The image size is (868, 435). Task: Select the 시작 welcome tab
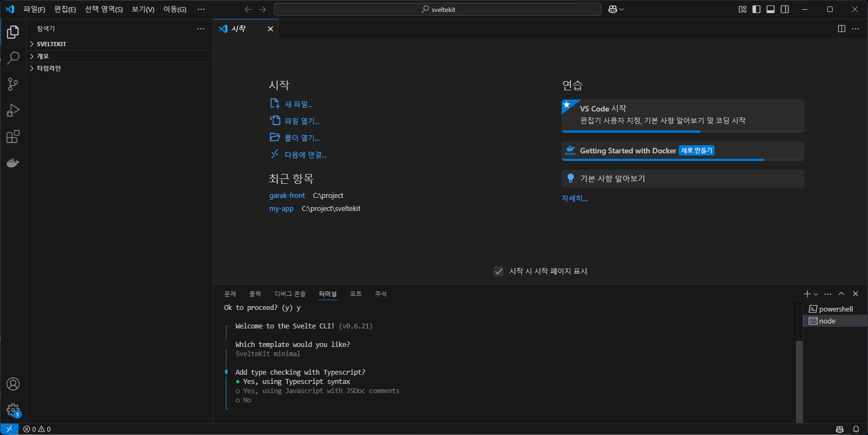click(x=246, y=29)
